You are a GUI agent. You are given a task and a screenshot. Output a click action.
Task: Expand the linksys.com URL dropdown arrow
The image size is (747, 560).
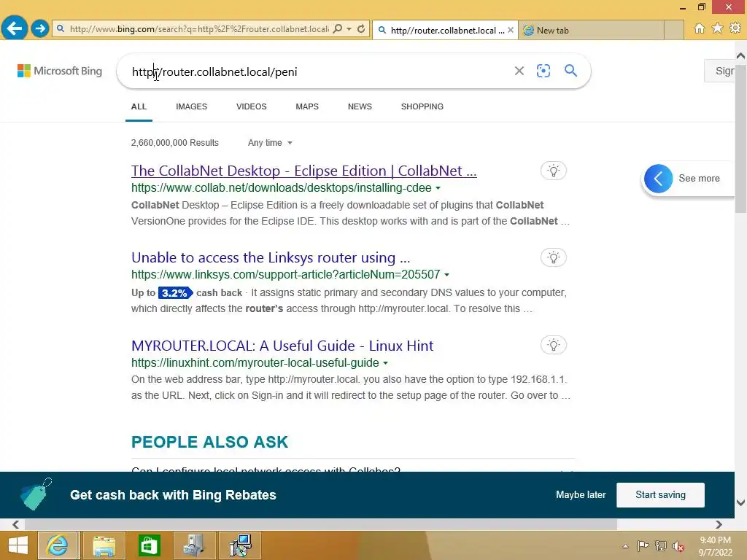447,275
